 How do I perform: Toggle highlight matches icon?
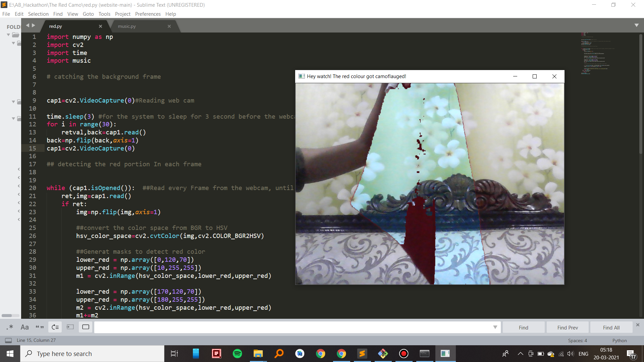coord(86,327)
